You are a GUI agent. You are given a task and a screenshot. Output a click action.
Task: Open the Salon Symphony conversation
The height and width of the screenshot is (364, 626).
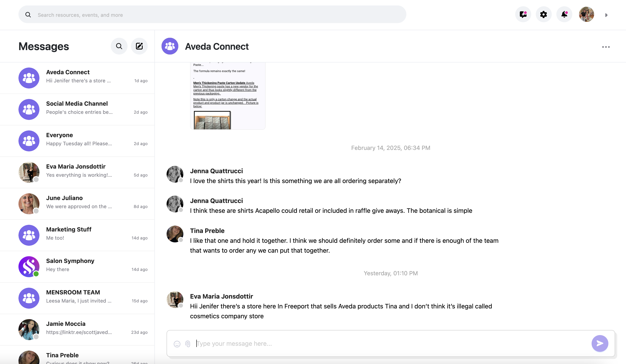(x=77, y=267)
